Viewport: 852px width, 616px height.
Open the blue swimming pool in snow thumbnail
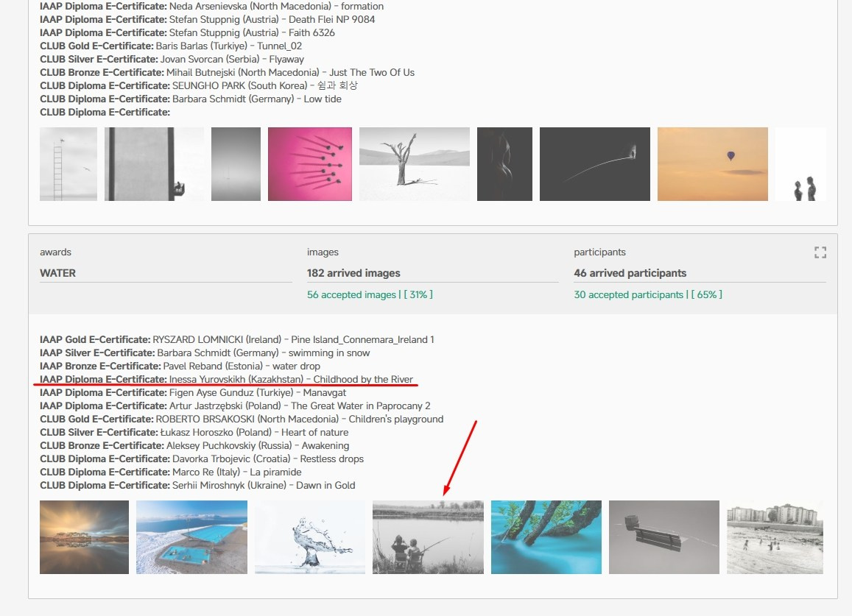[x=191, y=537]
